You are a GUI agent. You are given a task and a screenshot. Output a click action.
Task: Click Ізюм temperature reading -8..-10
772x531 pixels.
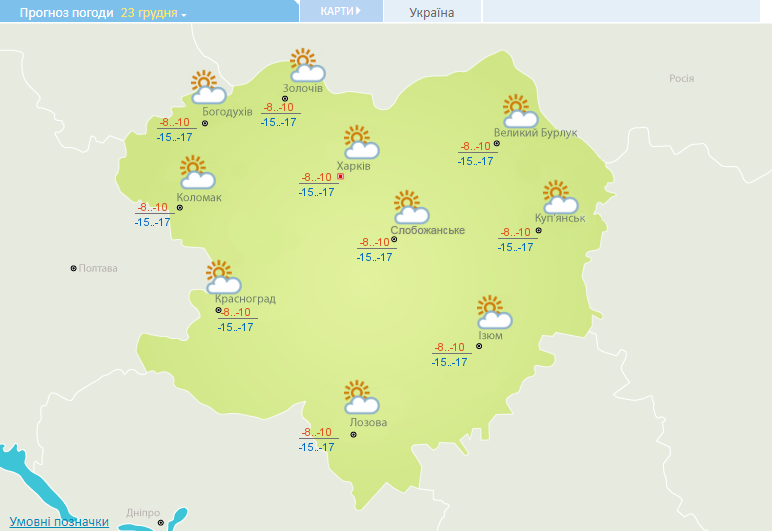point(449,348)
